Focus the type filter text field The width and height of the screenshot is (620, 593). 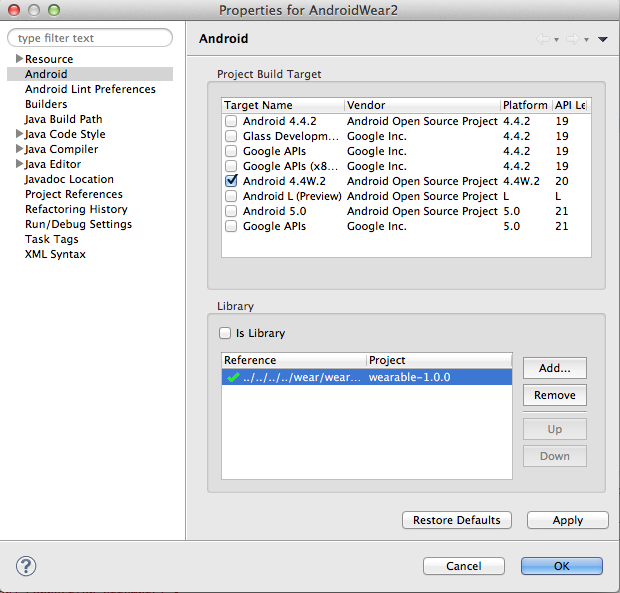point(90,38)
